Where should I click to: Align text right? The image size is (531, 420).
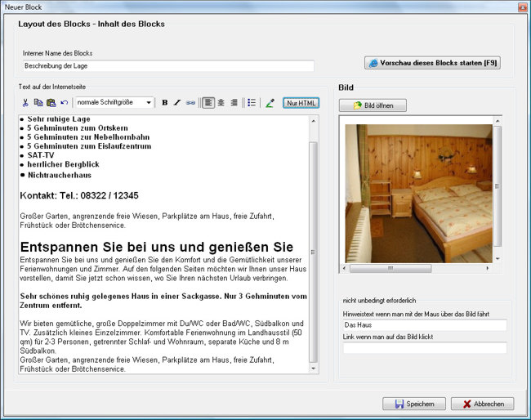[x=234, y=103]
